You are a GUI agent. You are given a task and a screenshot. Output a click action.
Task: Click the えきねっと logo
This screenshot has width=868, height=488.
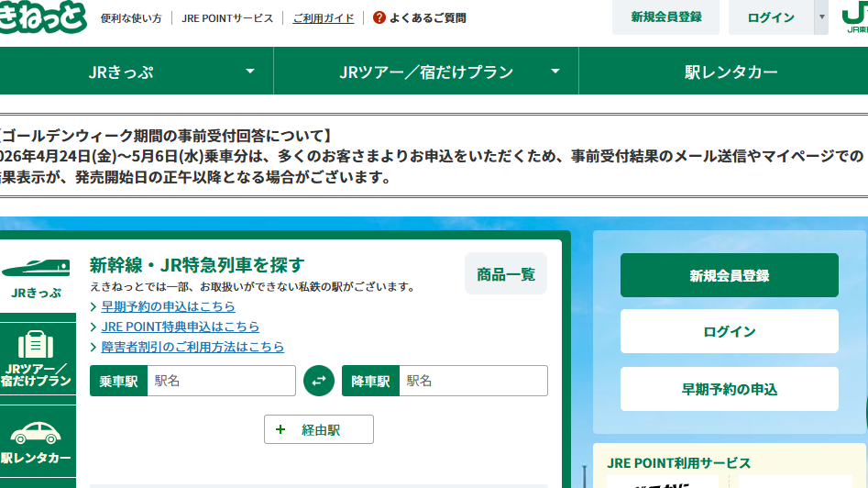(41, 17)
